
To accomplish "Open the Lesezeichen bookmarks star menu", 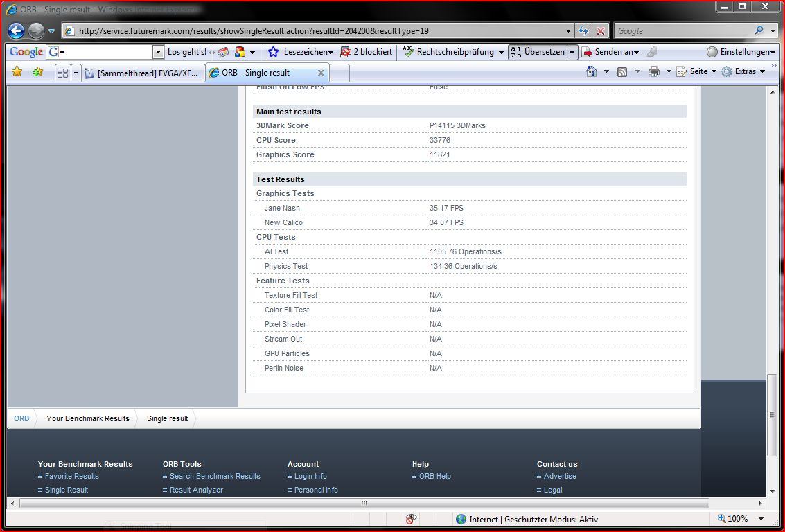I will (301, 52).
